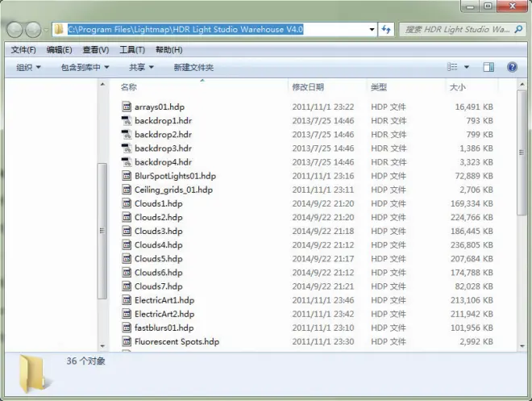Click the fastblurs01.hdp file icon
The height and width of the screenshot is (401, 532).
(x=127, y=328)
